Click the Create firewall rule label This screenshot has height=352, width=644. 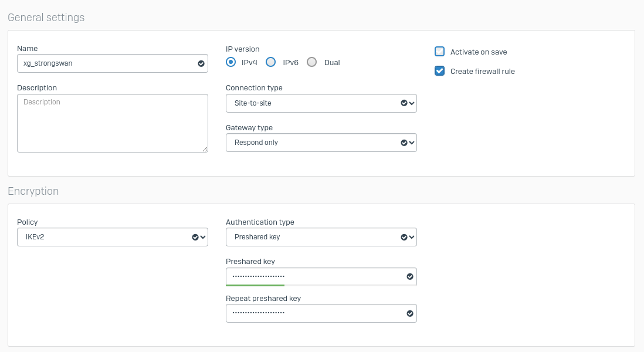pos(482,72)
